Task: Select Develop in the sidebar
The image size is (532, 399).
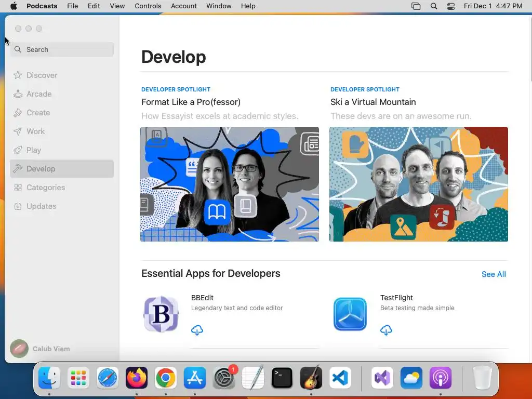Action: tap(62, 169)
